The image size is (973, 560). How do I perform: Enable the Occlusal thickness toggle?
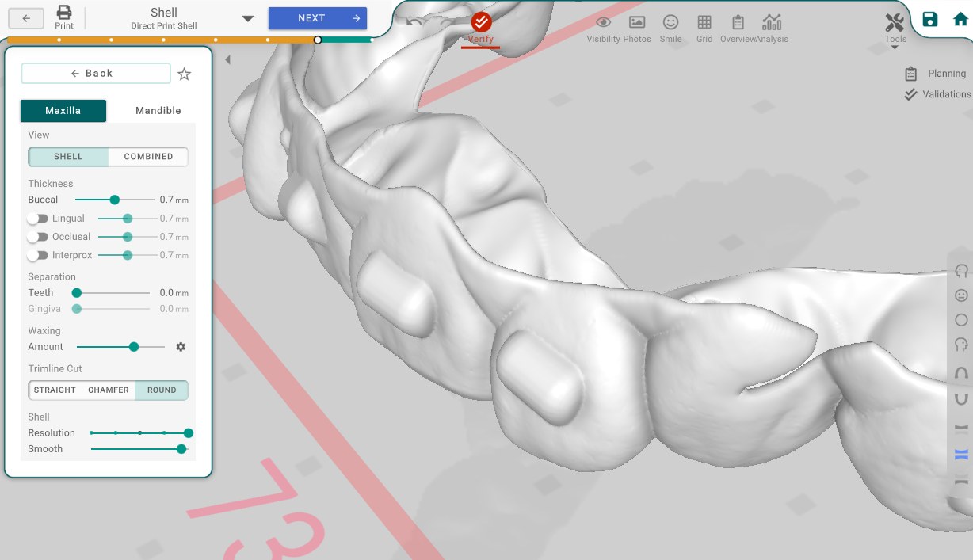click(37, 237)
